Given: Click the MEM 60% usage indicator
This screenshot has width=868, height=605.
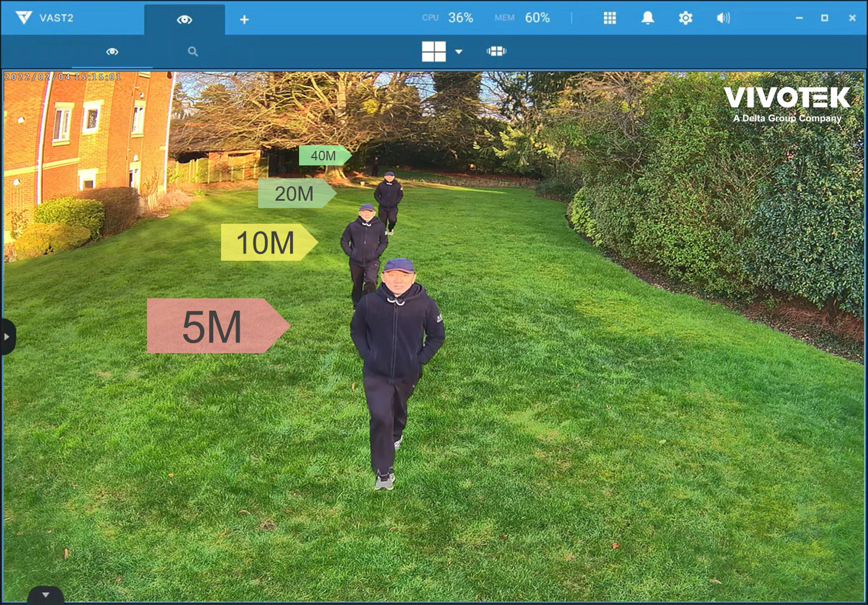Looking at the screenshot, I should pos(522,18).
